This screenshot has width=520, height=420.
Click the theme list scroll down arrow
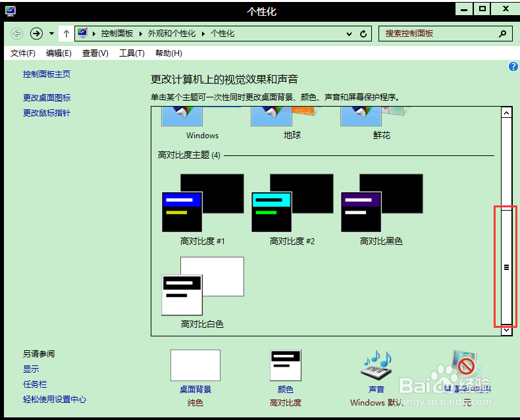click(x=506, y=330)
